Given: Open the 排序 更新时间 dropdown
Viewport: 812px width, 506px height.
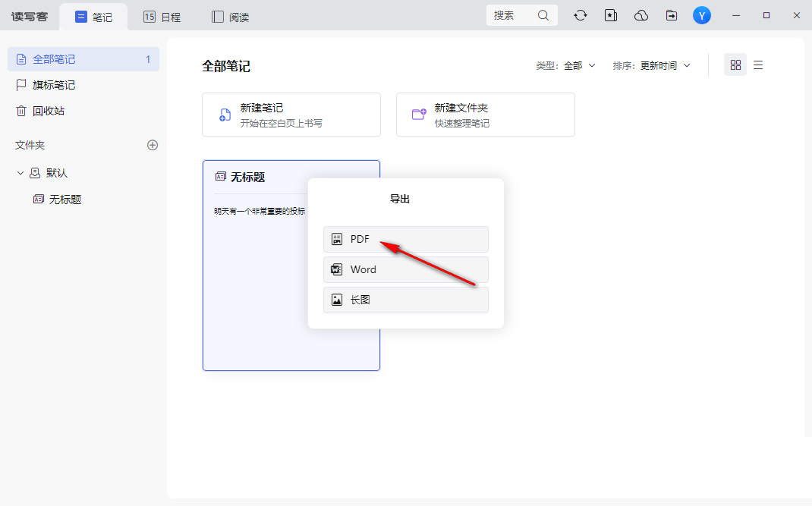Looking at the screenshot, I should point(651,66).
